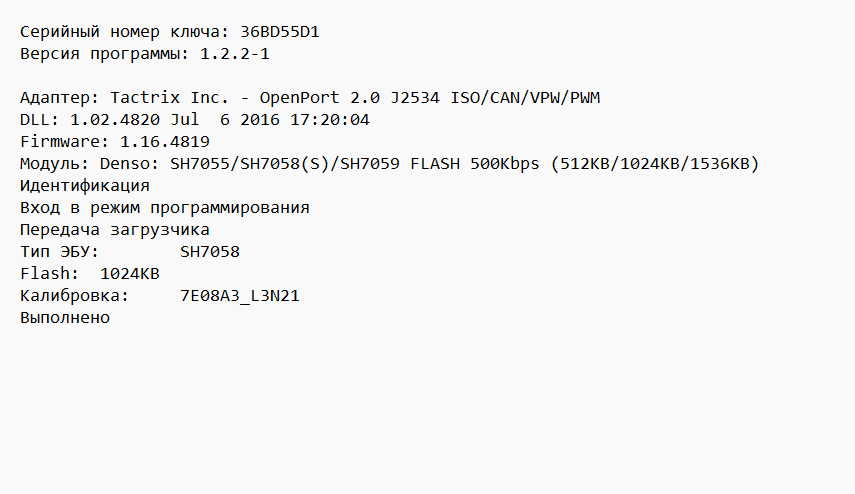The image size is (855, 494).
Task: Click the 'Вход в режим программирования' line
Action: 164,208
